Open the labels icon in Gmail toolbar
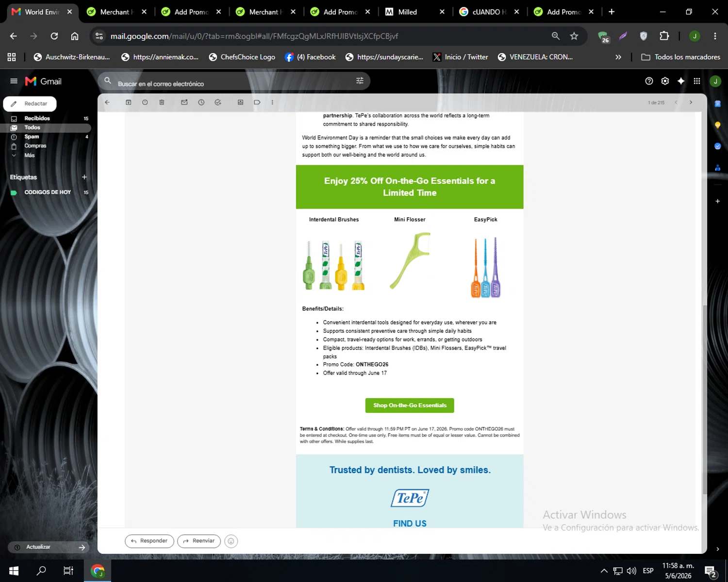728x582 pixels. (257, 102)
